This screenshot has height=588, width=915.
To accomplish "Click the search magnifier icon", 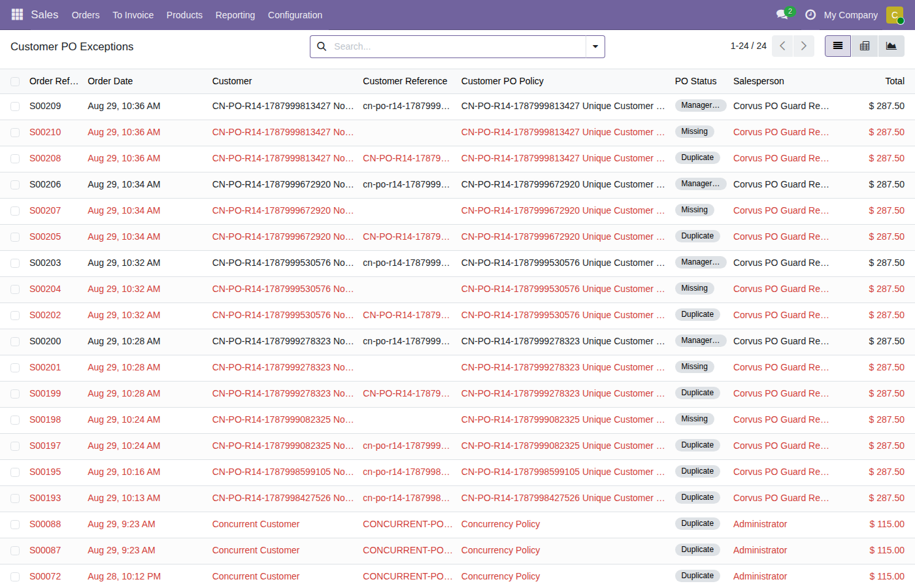I will tap(322, 46).
